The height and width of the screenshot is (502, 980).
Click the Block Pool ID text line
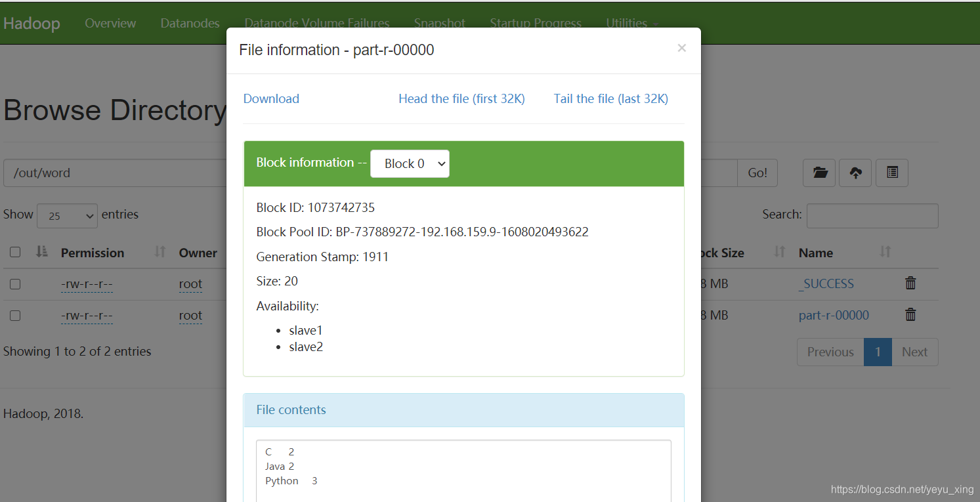422,232
